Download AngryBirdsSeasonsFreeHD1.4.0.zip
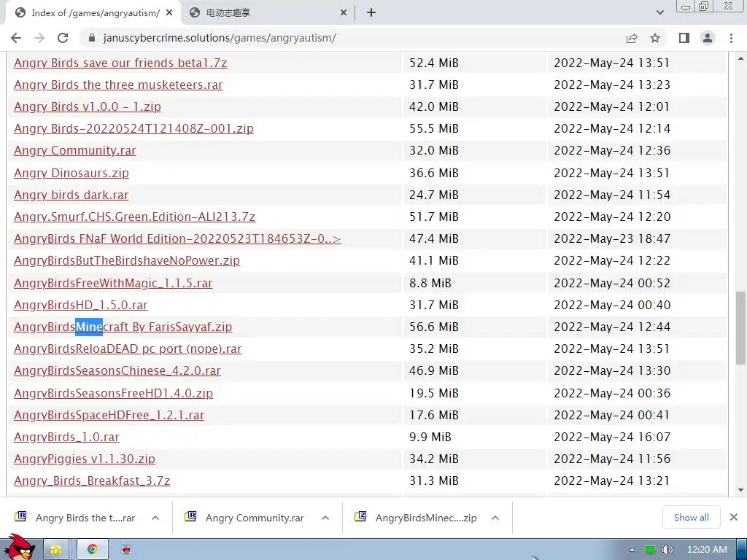The width and height of the screenshot is (747, 560). 113,393
